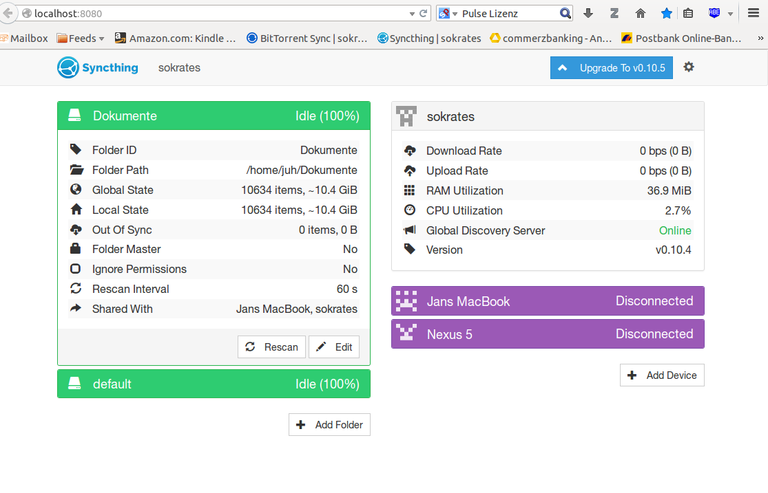Viewport: 768px width, 493px height.
Task: Expand the default folder panel
Action: tap(214, 384)
